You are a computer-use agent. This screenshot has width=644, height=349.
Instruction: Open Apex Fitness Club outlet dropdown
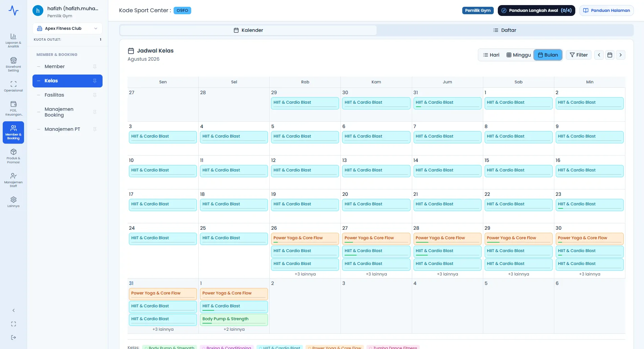67,28
